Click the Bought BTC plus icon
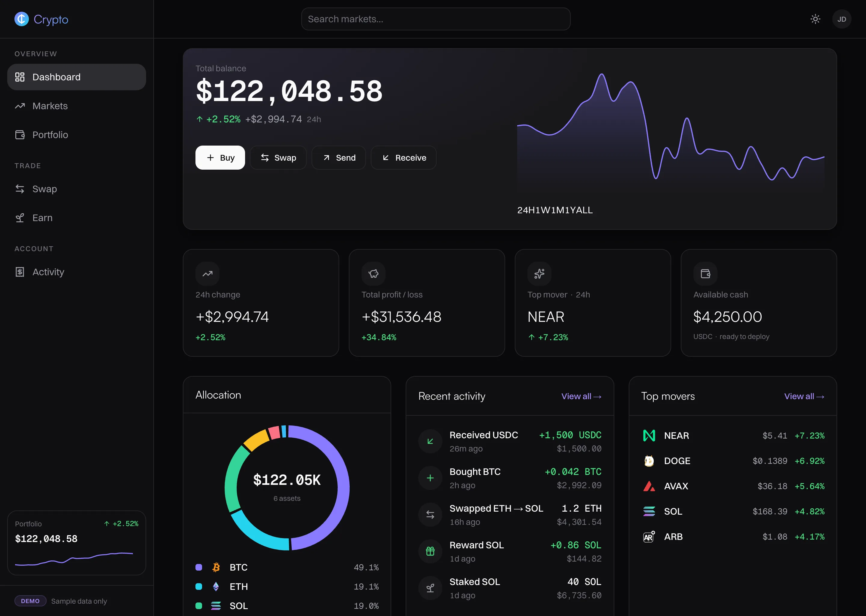866x616 pixels. pyautogui.click(x=430, y=478)
